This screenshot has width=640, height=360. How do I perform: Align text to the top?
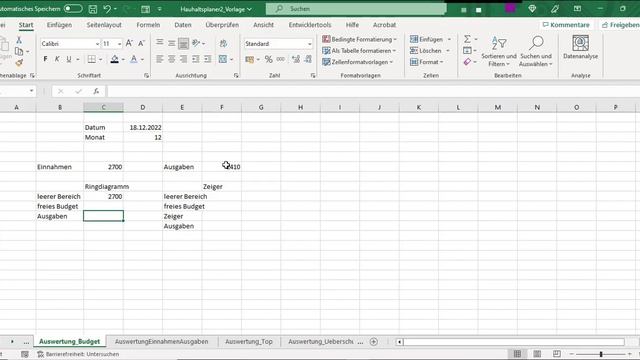pyautogui.click(x=160, y=43)
